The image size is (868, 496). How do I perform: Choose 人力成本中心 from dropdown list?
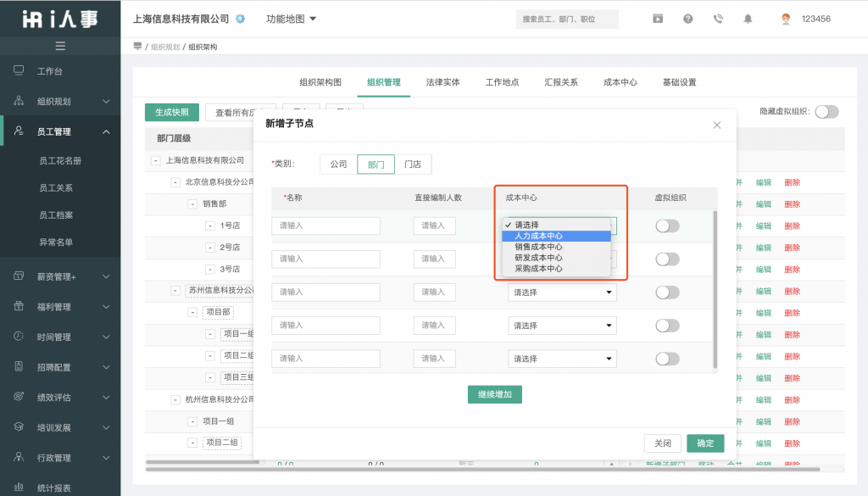(556, 236)
